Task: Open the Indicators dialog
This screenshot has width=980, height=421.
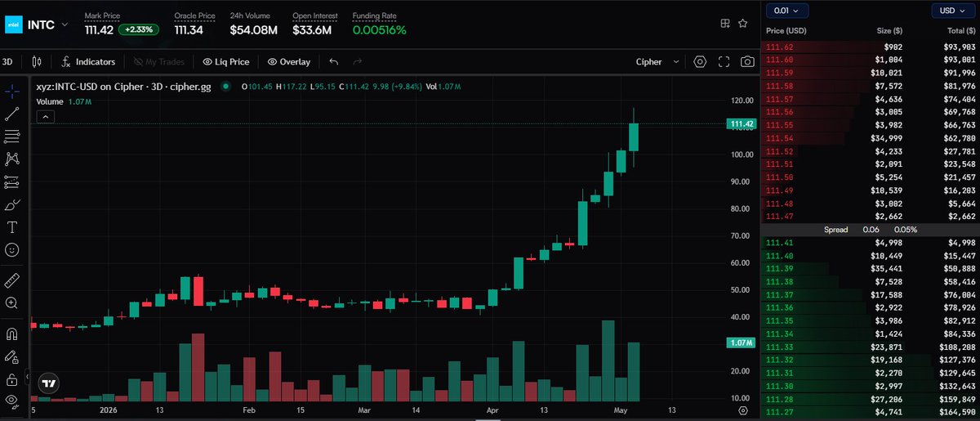Action: [88, 61]
